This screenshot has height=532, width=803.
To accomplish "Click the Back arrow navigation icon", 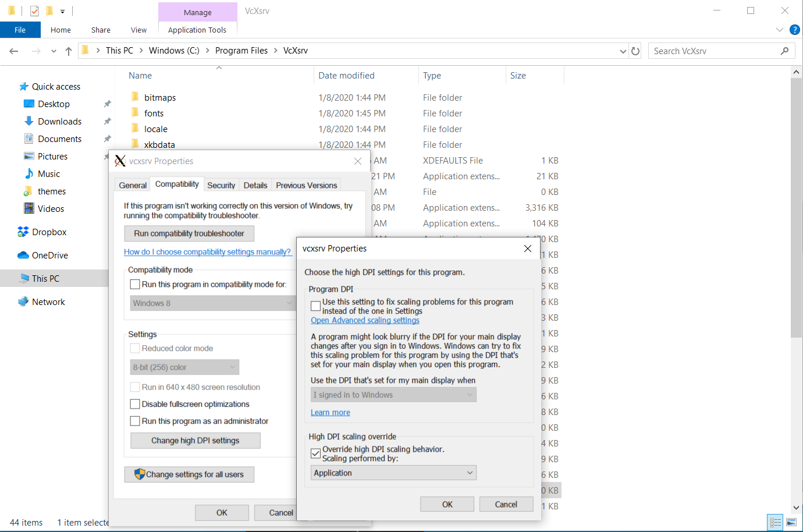I will click(14, 51).
